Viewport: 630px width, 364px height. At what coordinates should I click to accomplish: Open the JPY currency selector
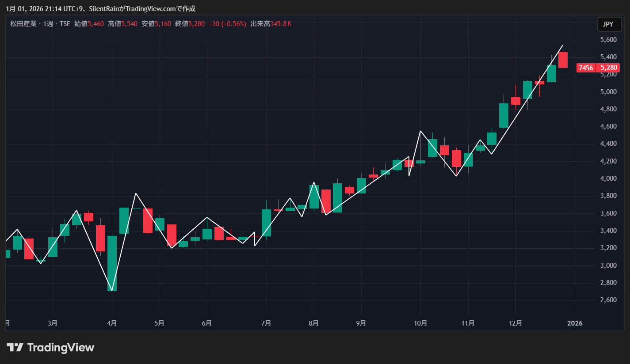click(x=608, y=24)
